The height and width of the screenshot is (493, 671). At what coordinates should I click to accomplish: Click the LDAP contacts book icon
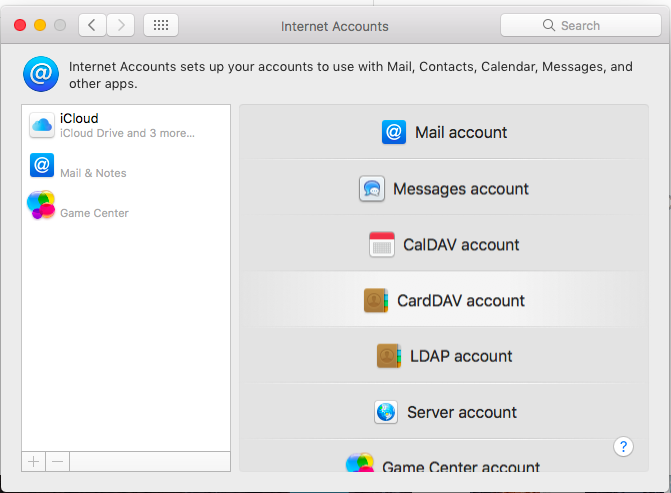click(x=389, y=356)
